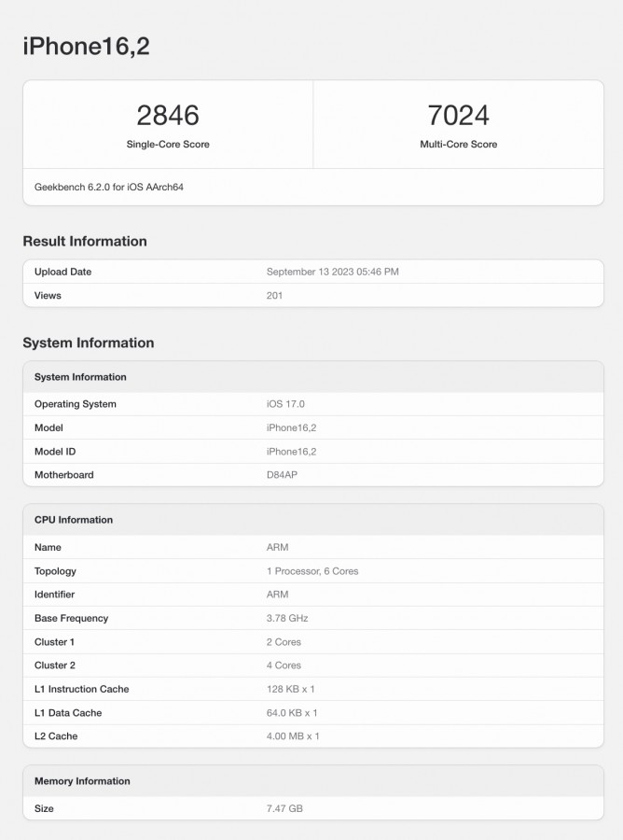Select the Cluster 2 row 4 Cores value
The height and width of the screenshot is (840, 623).
tap(284, 665)
